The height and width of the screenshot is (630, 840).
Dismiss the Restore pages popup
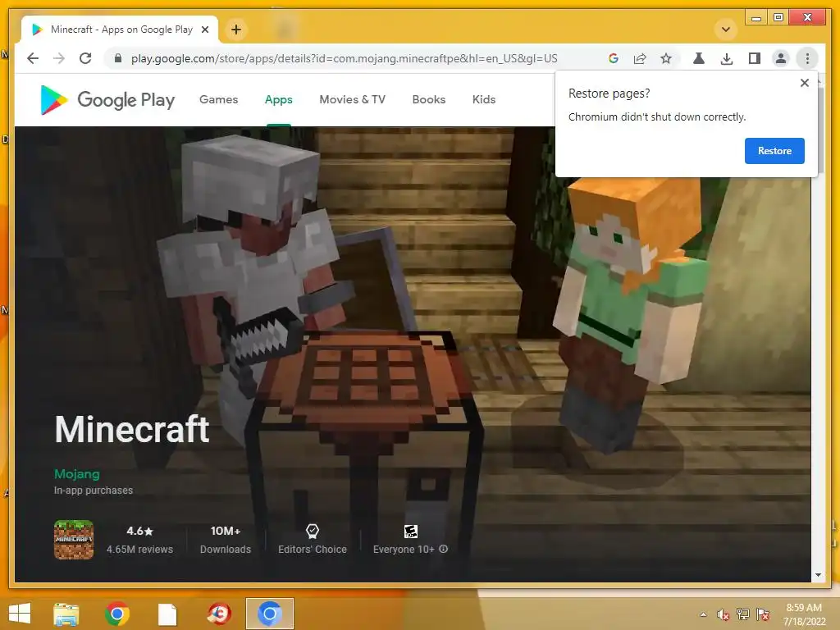(804, 83)
